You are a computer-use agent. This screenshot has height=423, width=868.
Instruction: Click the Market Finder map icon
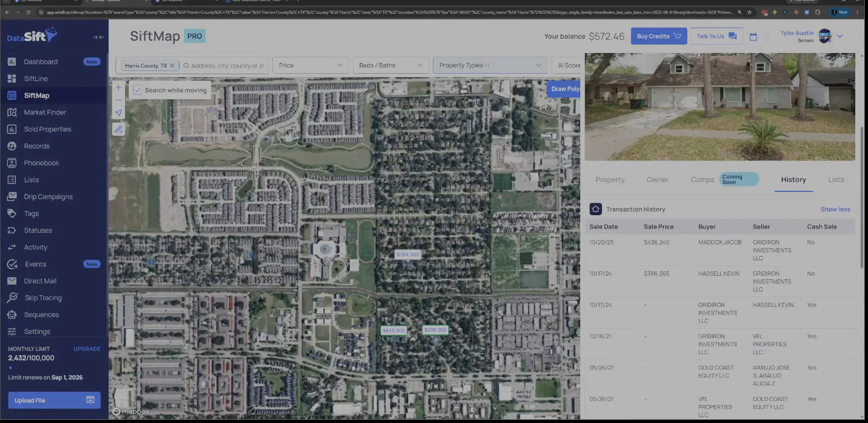click(12, 112)
